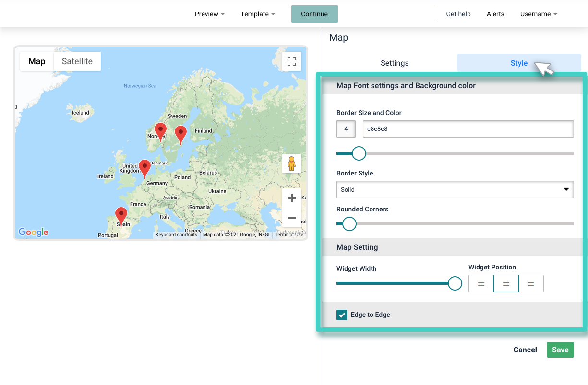Click the Google logo on the map
The height and width of the screenshot is (385, 588).
pos(33,233)
